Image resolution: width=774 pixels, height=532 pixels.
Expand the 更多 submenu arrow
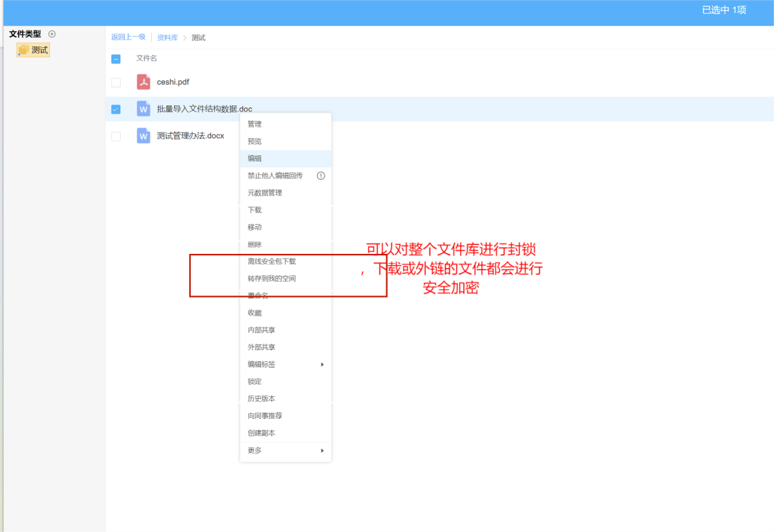[322, 451]
